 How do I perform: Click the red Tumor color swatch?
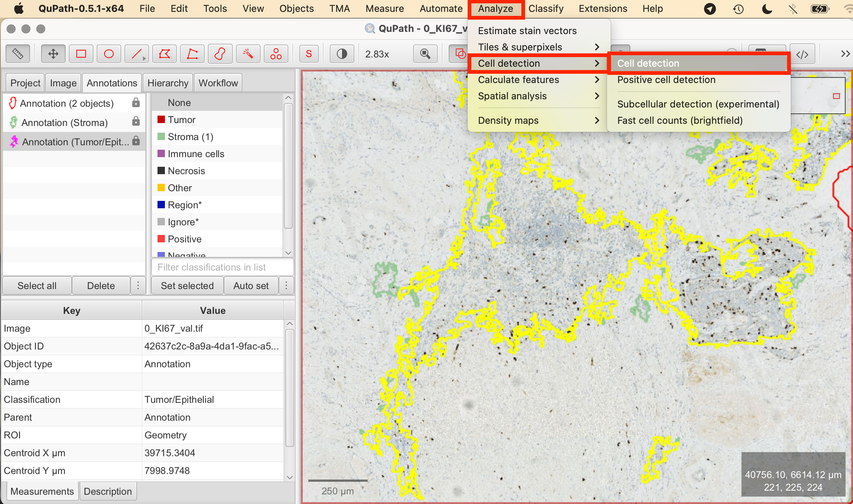[161, 119]
